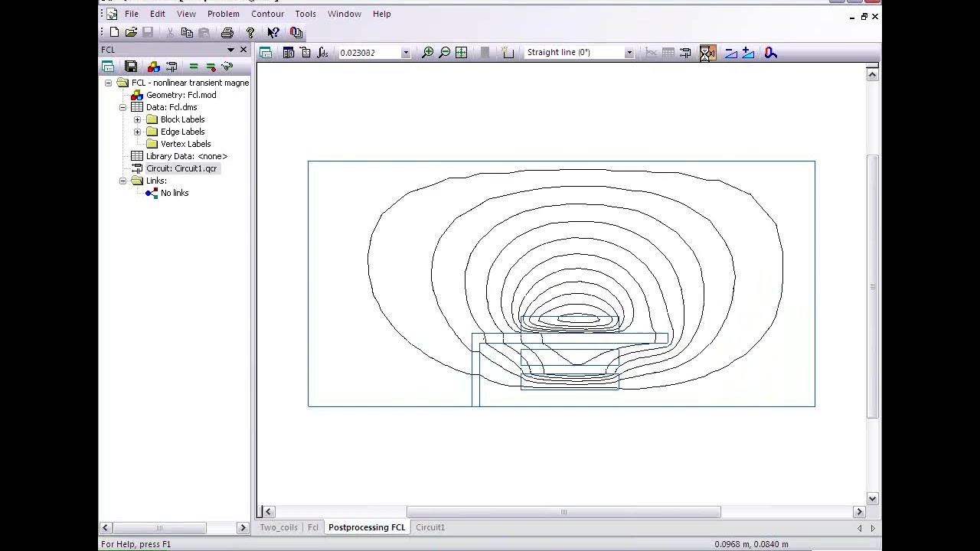Image resolution: width=980 pixels, height=551 pixels.
Task: Open the Tools menu
Action: coord(305,14)
